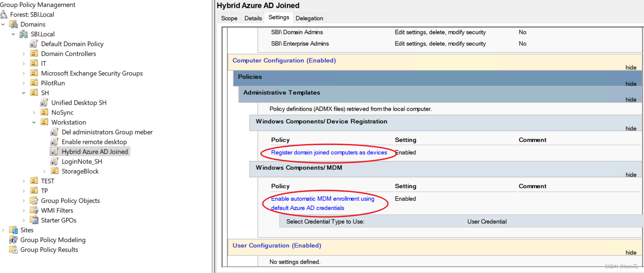Click the Group Policy Results icon
644x273 pixels.
point(13,249)
